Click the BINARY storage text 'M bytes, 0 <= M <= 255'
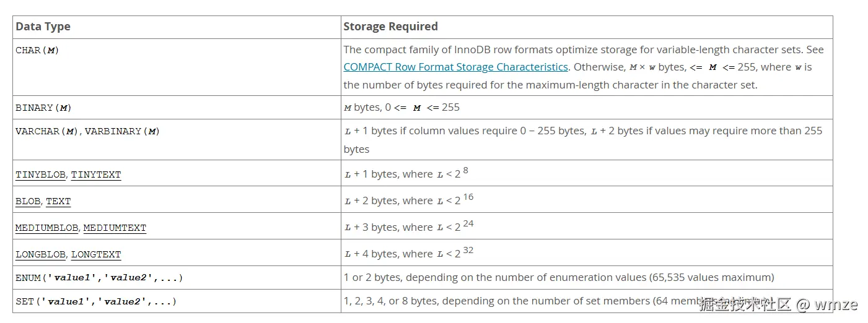Viewport: 868px width, 323px height. click(401, 107)
